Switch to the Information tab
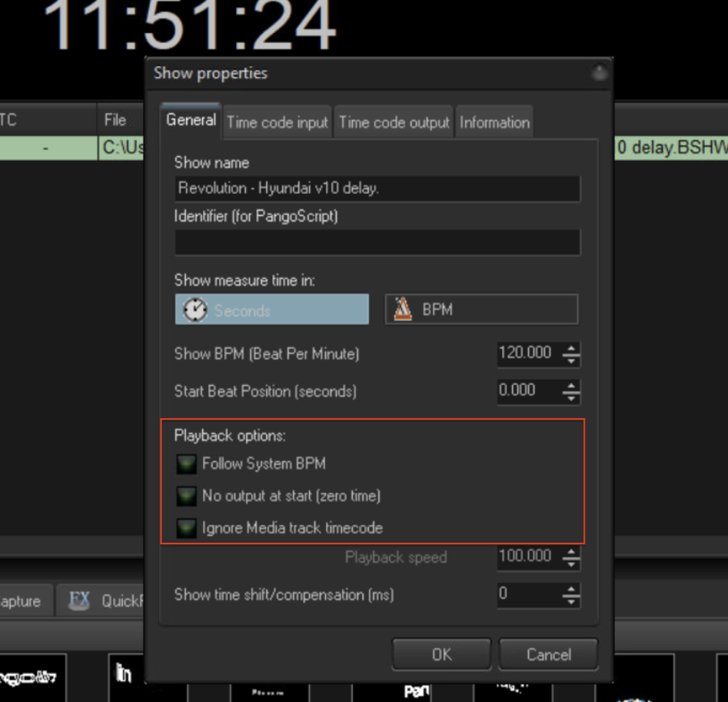 (x=494, y=123)
